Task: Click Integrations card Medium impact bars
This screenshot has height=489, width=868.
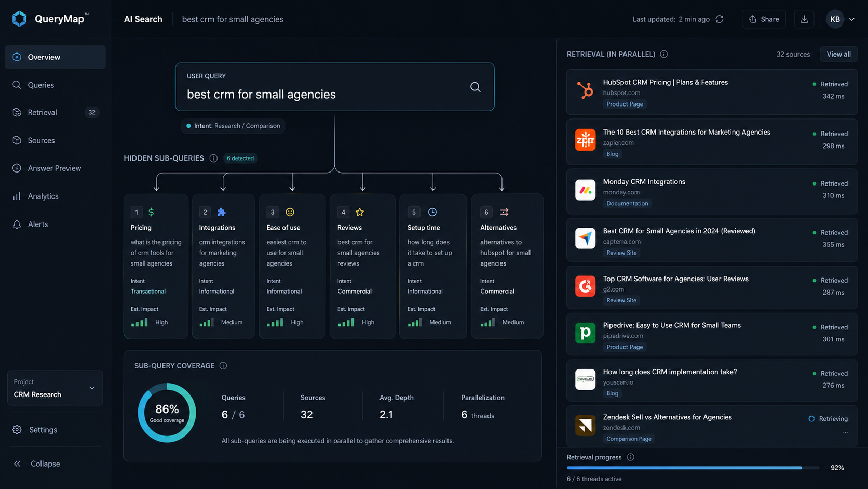Action: (207, 322)
